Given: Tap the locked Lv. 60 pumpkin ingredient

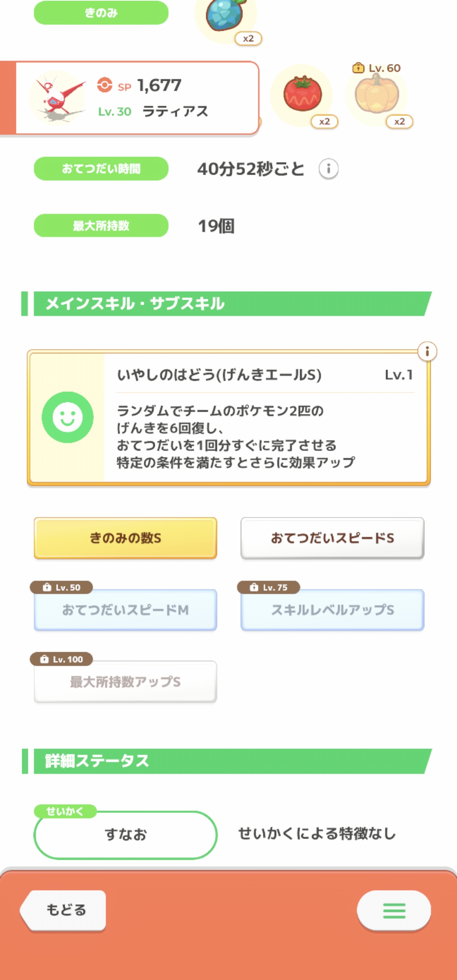Looking at the screenshot, I should coord(377,95).
